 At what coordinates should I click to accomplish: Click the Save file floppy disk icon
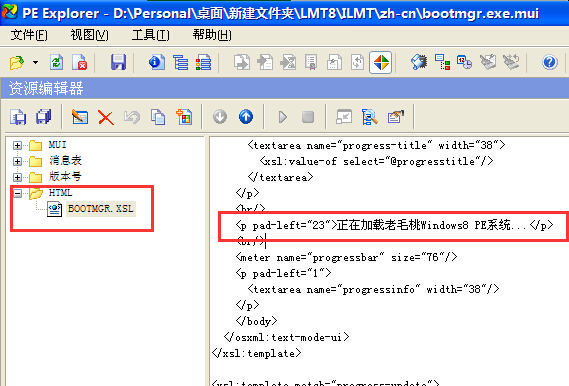click(118, 62)
